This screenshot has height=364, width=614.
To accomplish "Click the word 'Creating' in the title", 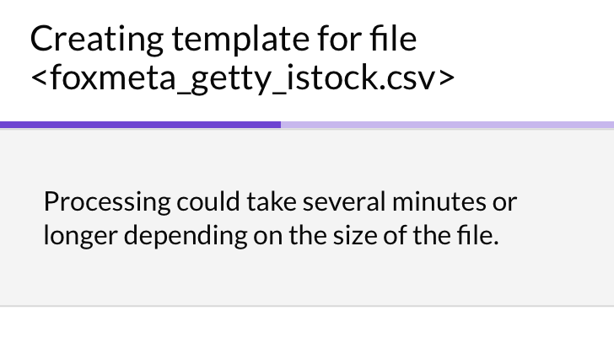I will click(x=96, y=39).
